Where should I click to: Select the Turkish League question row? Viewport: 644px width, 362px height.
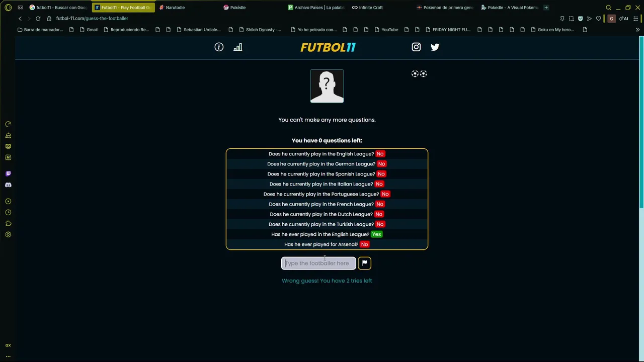pyautogui.click(x=327, y=224)
